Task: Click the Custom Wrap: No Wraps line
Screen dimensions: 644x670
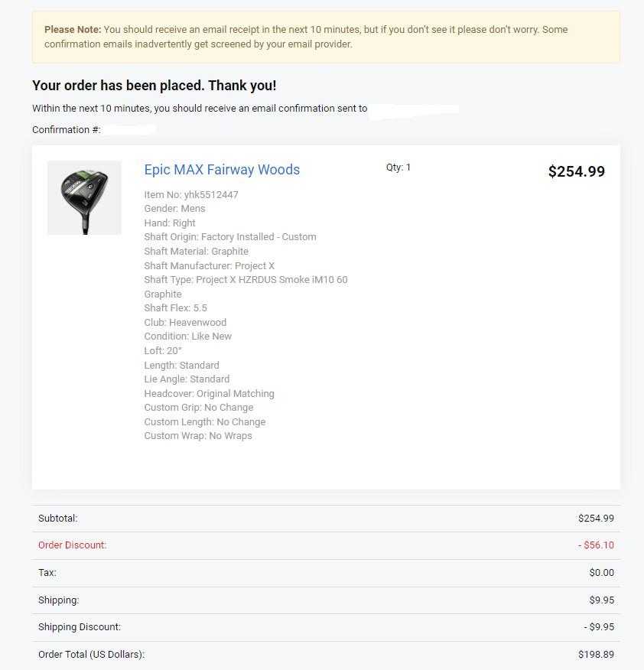Action: [198, 436]
